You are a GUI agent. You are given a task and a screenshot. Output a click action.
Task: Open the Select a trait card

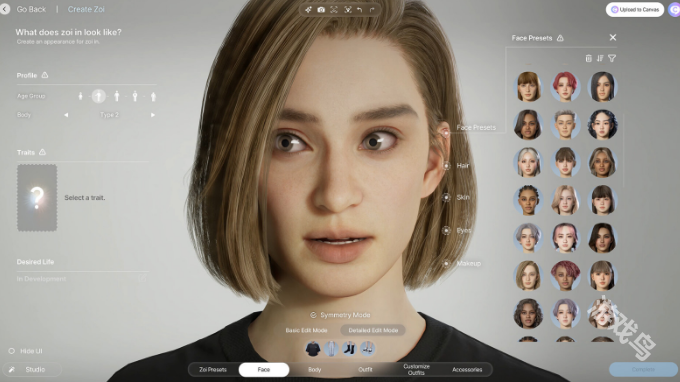[37, 198]
